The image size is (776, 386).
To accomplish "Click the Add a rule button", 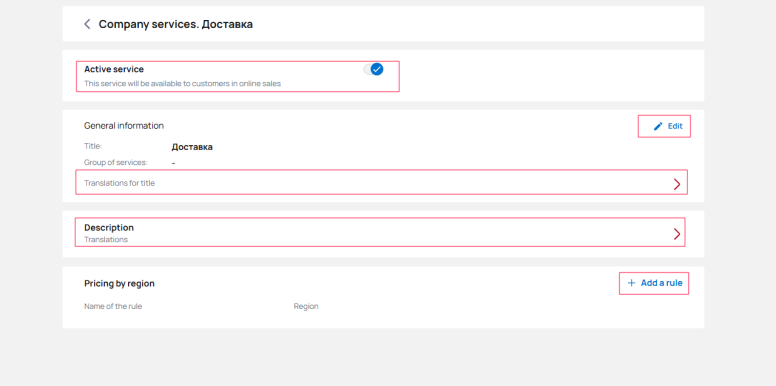I will point(654,283).
